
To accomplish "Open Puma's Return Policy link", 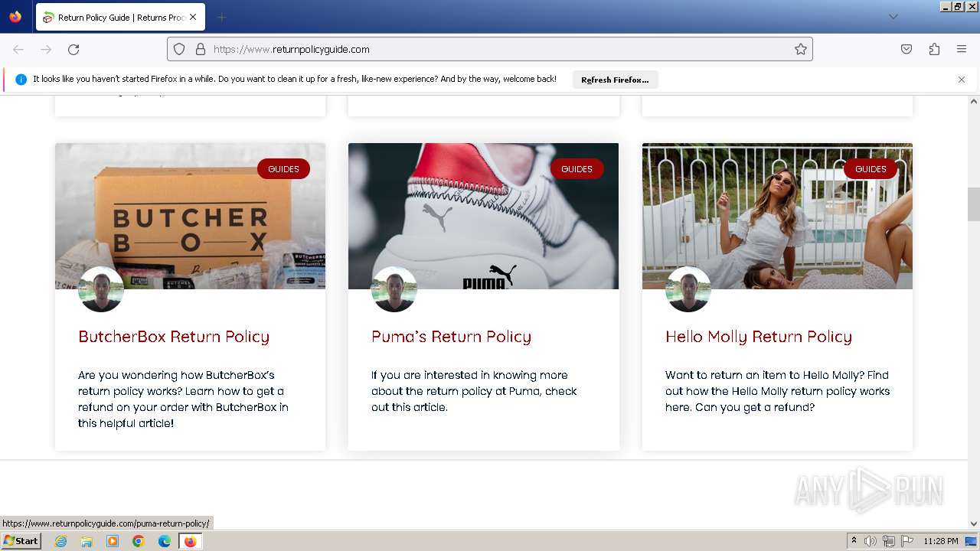I will point(451,337).
